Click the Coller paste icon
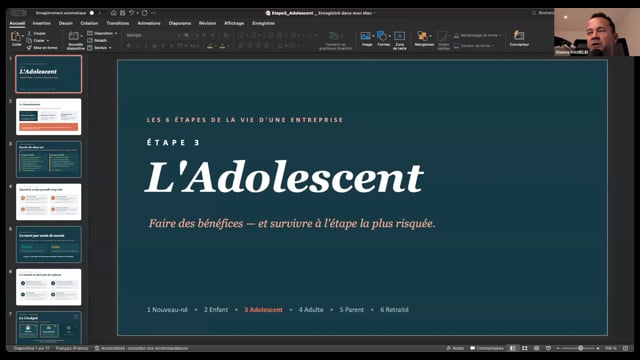Image resolution: width=640 pixels, height=360 pixels. (x=16, y=37)
